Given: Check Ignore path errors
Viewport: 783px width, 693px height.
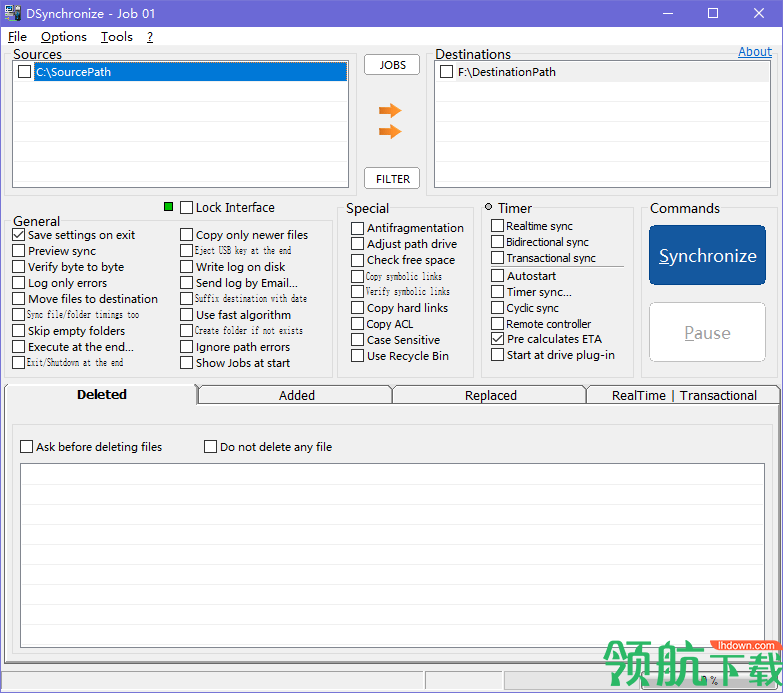Looking at the screenshot, I should [x=186, y=346].
